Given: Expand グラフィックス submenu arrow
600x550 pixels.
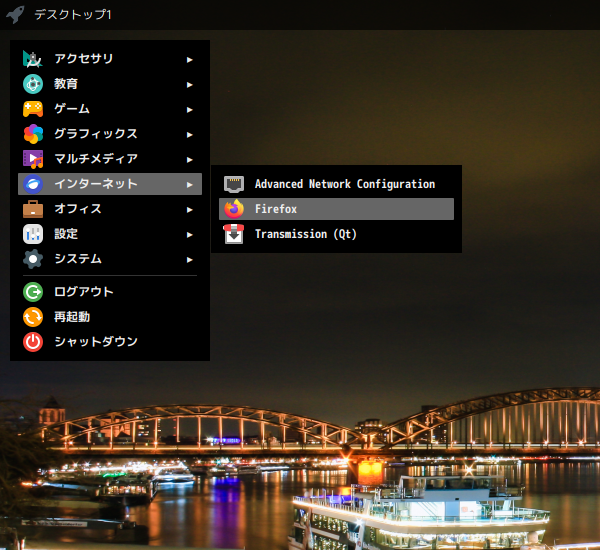Looking at the screenshot, I should 189,135.
